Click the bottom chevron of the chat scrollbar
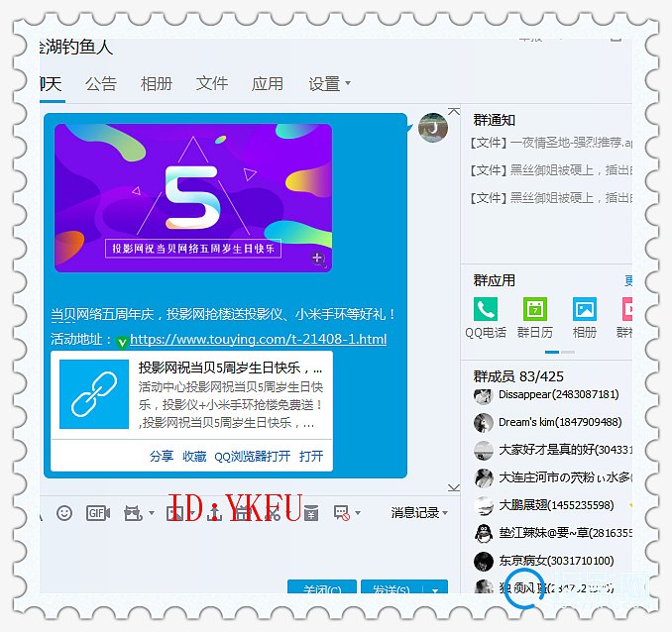 pos(453,487)
